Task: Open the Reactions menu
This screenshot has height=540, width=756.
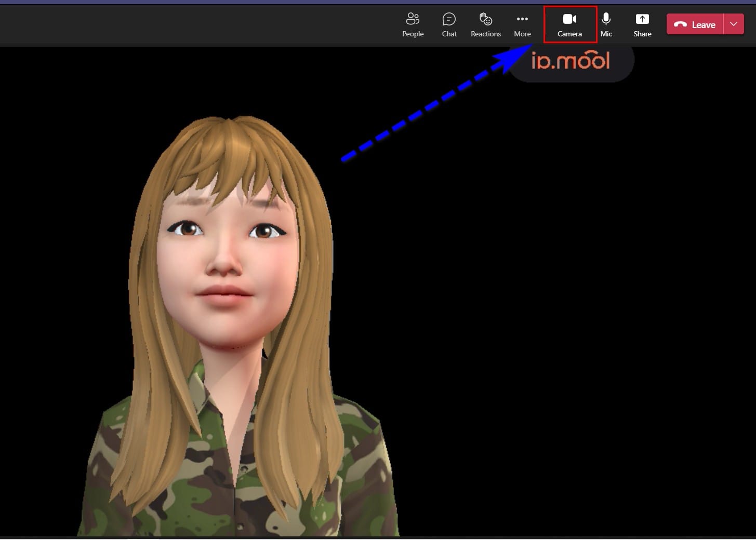Action: point(486,24)
